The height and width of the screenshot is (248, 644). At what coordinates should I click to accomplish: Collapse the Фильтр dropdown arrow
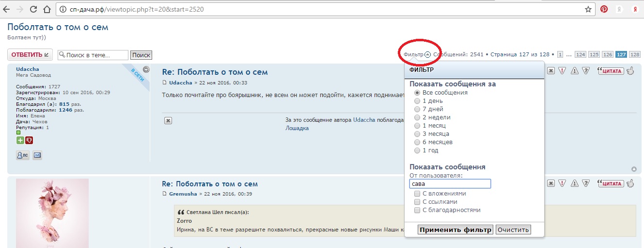coord(427,55)
